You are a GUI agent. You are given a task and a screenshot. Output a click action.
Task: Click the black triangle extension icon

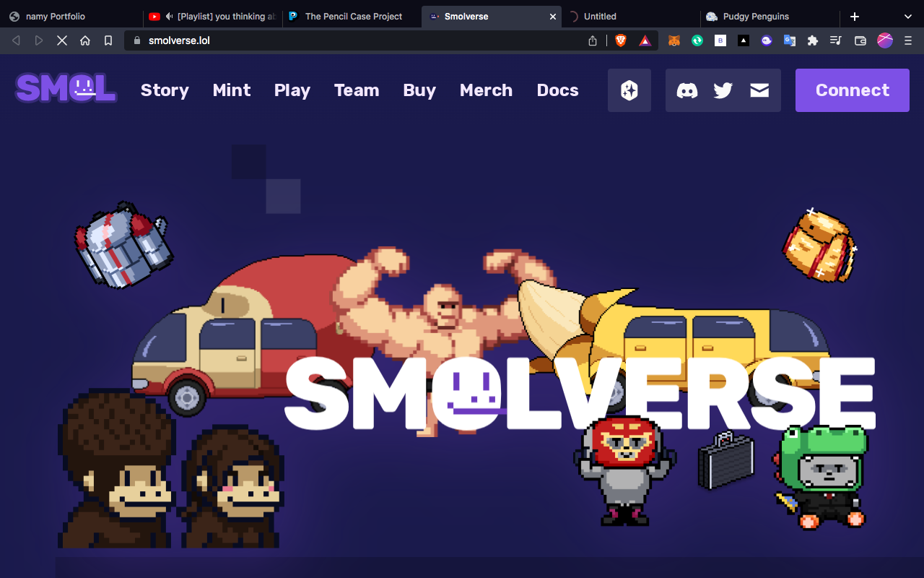coord(744,40)
